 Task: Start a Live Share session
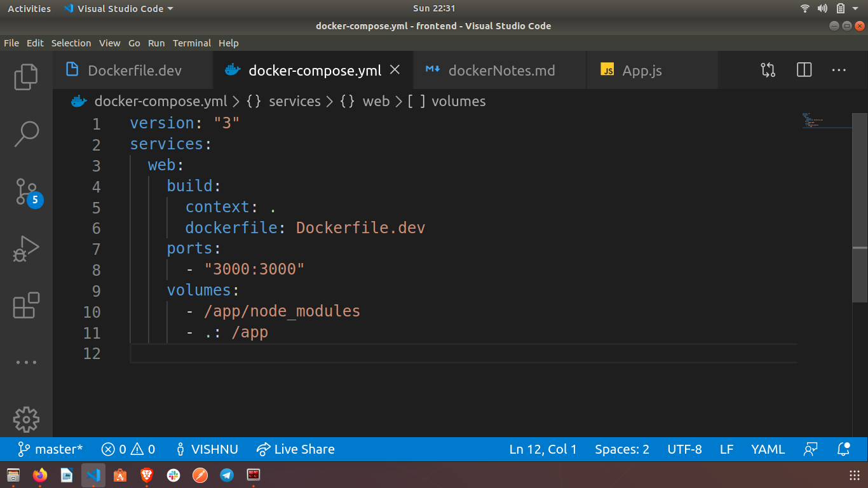coord(295,449)
